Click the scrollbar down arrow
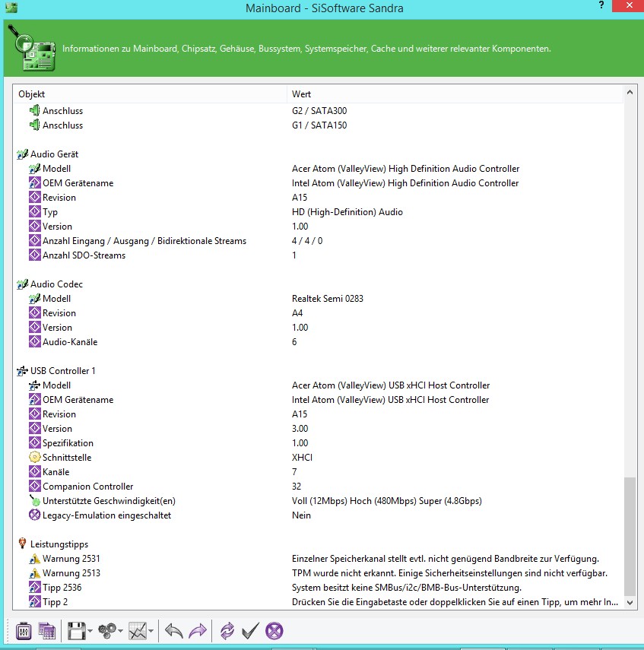 point(630,603)
